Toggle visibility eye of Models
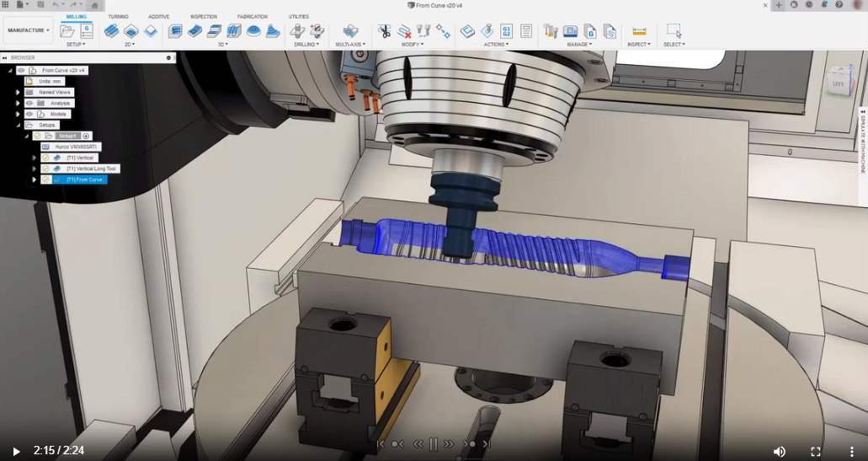This screenshot has width=868, height=461. [x=29, y=114]
